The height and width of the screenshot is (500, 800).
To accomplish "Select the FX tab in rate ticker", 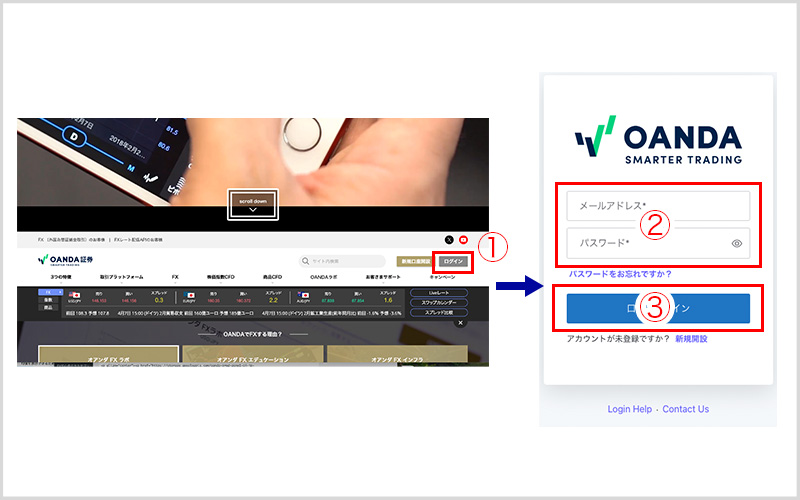I will tap(50, 292).
